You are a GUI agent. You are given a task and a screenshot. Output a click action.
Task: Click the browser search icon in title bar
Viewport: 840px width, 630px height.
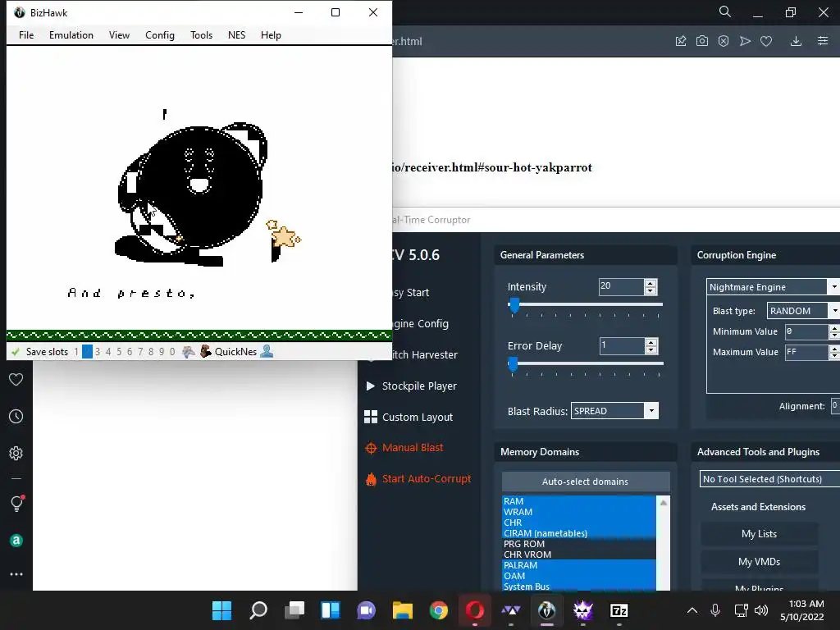(x=725, y=11)
